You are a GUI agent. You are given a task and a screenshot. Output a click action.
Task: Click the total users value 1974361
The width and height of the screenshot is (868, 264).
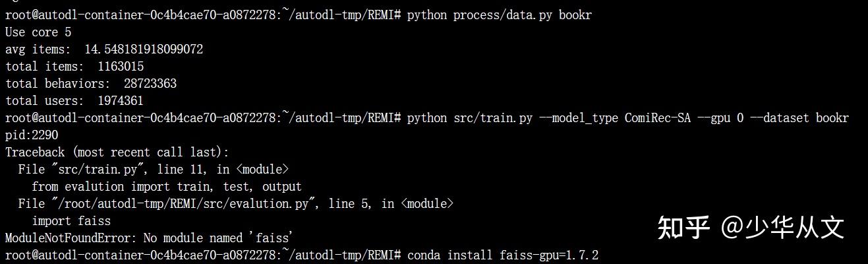[121, 100]
